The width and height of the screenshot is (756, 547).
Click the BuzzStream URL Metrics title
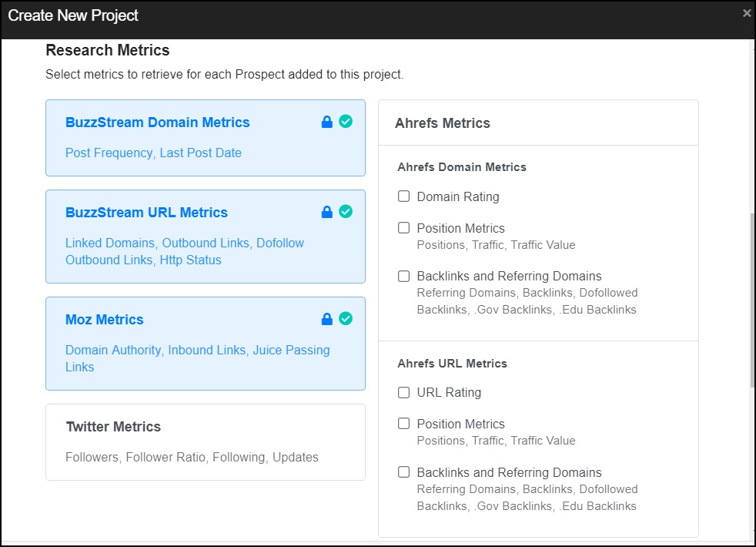tap(146, 213)
